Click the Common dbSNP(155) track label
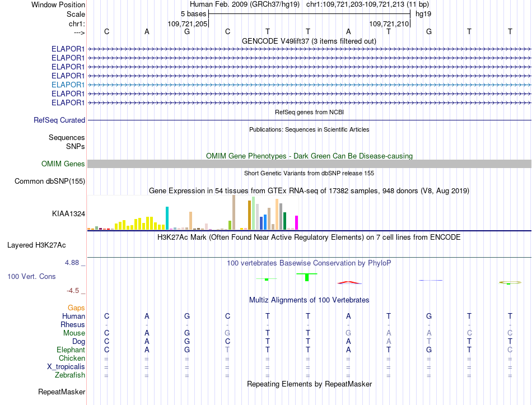The image size is (532, 405). tap(50, 181)
